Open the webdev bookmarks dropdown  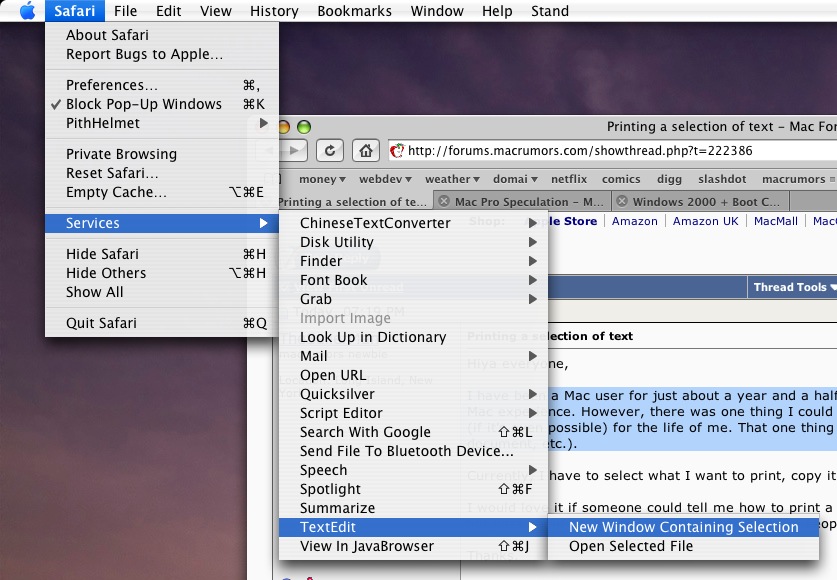click(385, 179)
